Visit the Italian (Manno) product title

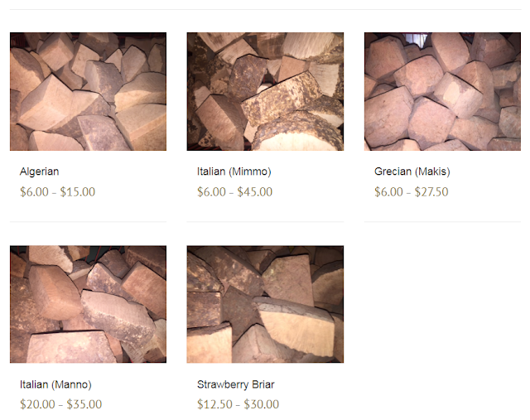pyautogui.click(x=55, y=384)
